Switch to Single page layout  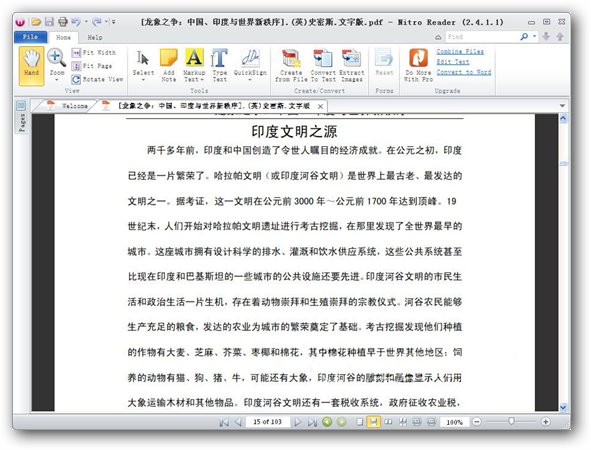[360, 422]
